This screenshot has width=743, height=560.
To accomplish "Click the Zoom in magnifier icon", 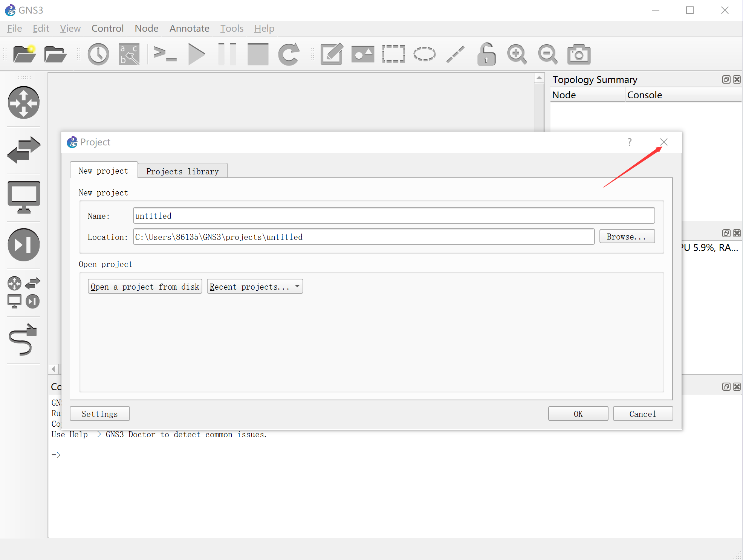I will coord(517,54).
